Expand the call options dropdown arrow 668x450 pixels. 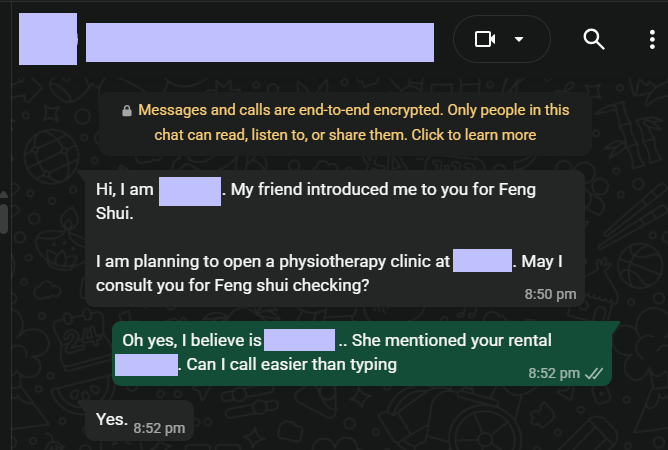[x=519, y=39]
